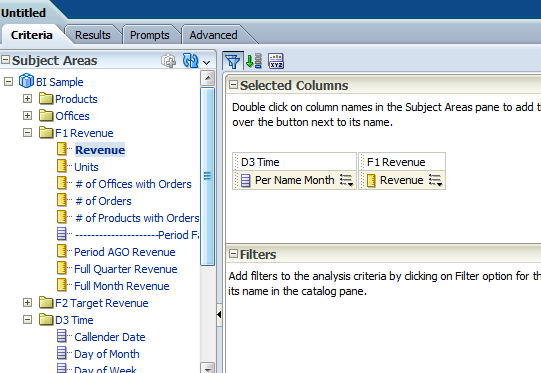Open the Results tab
Image resolution: width=541 pixels, height=373 pixels.
click(x=92, y=35)
